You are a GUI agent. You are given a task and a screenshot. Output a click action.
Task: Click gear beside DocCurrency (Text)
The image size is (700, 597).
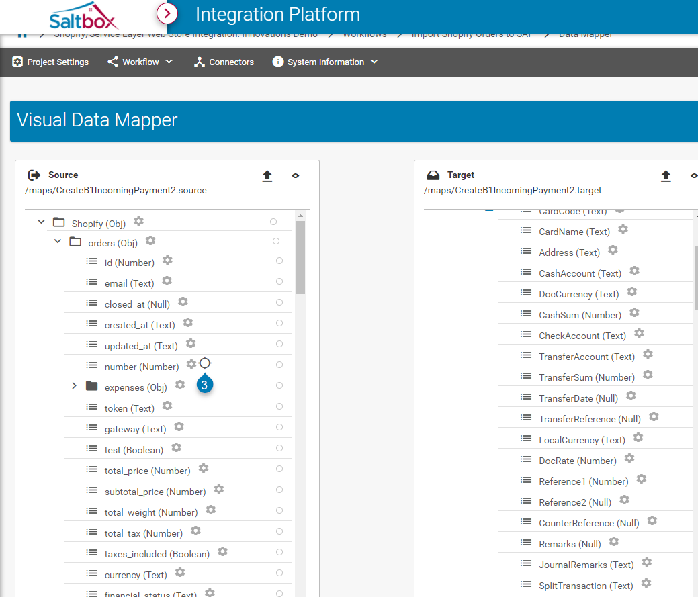coord(631,292)
